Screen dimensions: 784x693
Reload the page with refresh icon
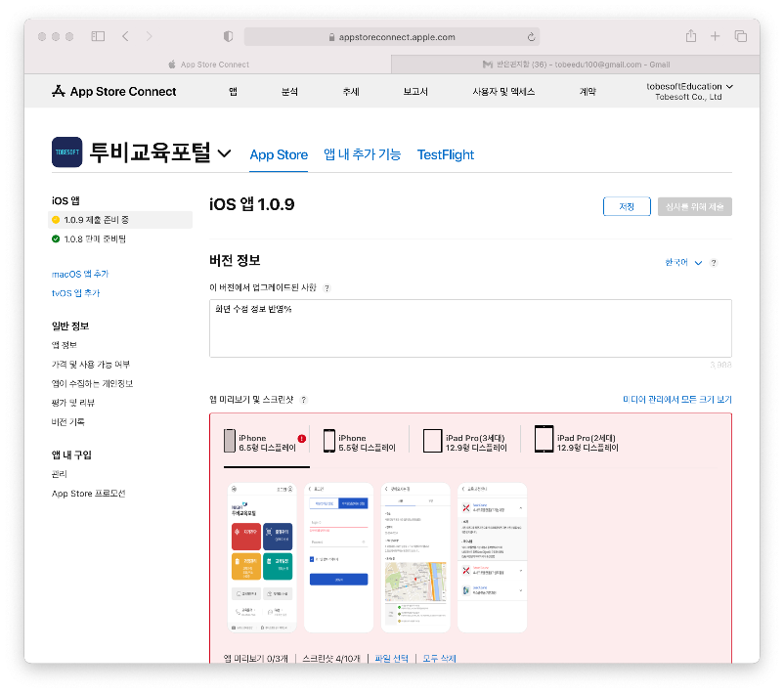(531, 37)
